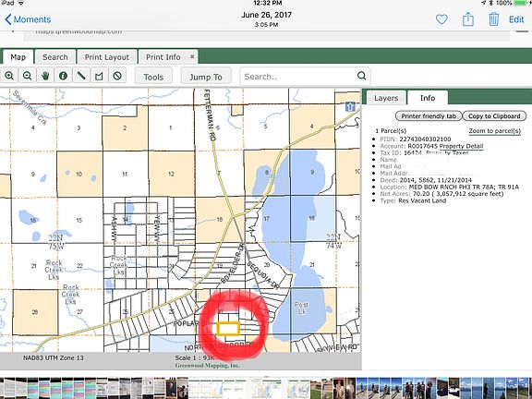Tap the heart favorite icon
The width and height of the screenshot is (532, 399).
tap(441, 19)
